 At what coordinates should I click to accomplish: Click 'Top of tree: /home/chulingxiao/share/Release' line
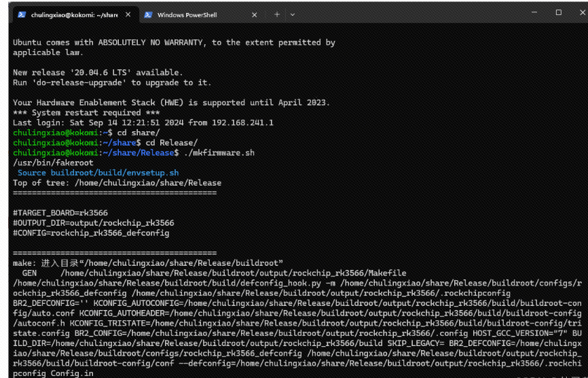coord(117,183)
